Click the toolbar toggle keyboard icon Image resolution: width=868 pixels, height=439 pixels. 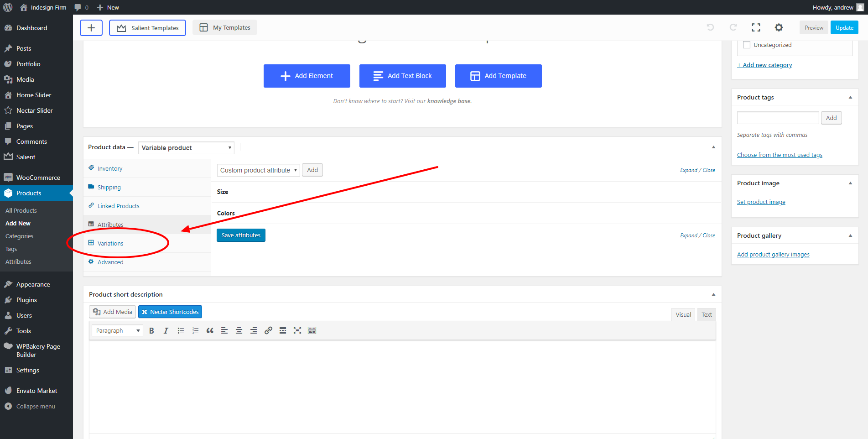pyautogui.click(x=312, y=331)
